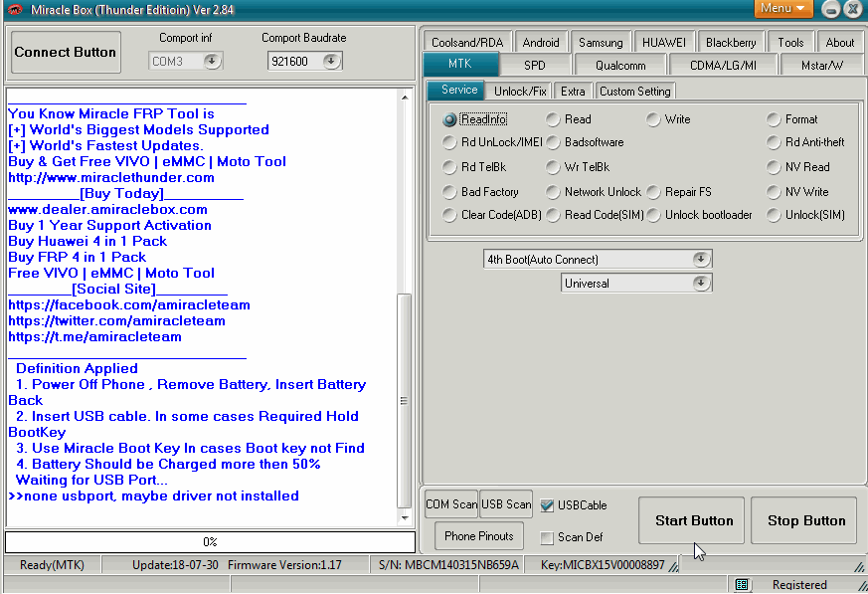The height and width of the screenshot is (594, 868).
Task: Select the MTK tab
Action: pyautogui.click(x=460, y=65)
